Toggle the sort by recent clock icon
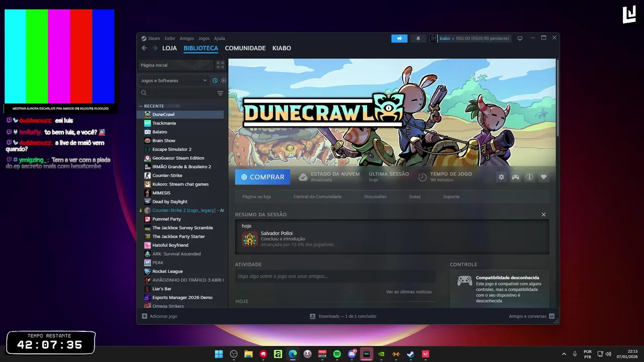Screen dimensions: 644x362 [215, 80]
